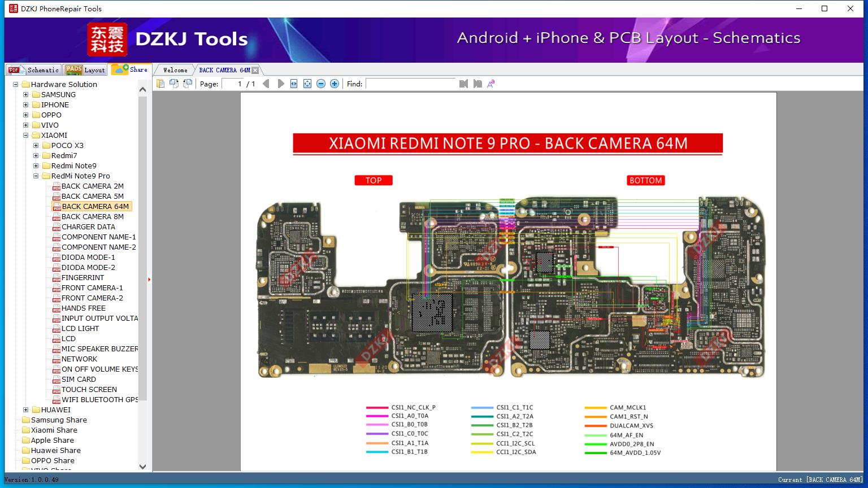Open the TOUCH SCREEN document
Screen dimensions: 868x488
(x=89, y=389)
